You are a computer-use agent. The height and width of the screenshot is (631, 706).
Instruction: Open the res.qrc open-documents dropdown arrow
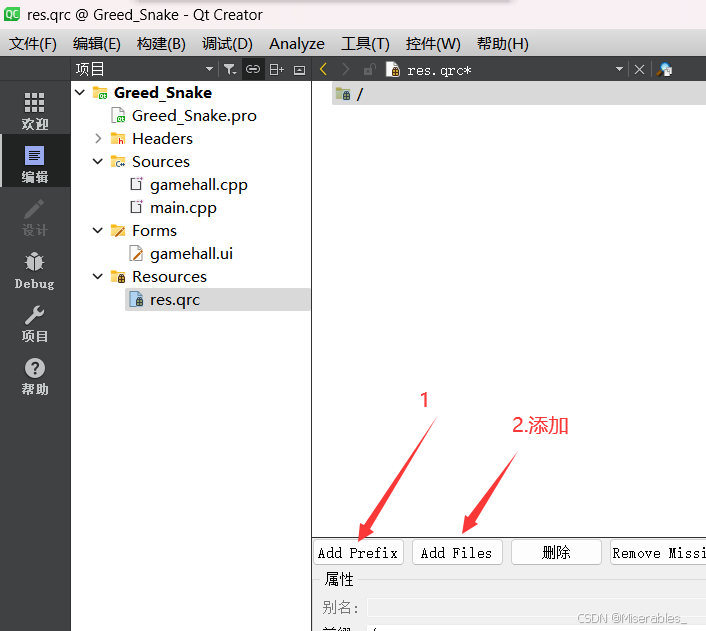pos(620,69)
